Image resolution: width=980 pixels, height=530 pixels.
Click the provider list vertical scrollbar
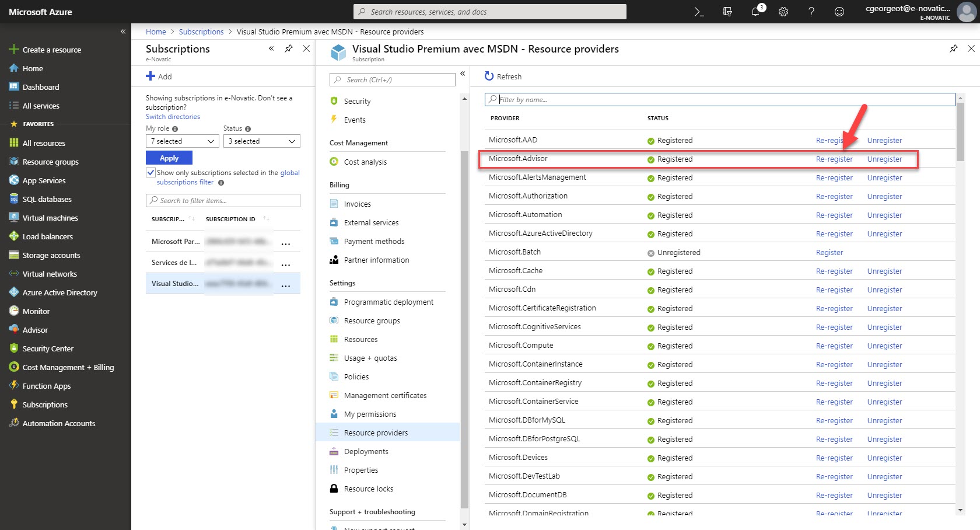point(960,132)
